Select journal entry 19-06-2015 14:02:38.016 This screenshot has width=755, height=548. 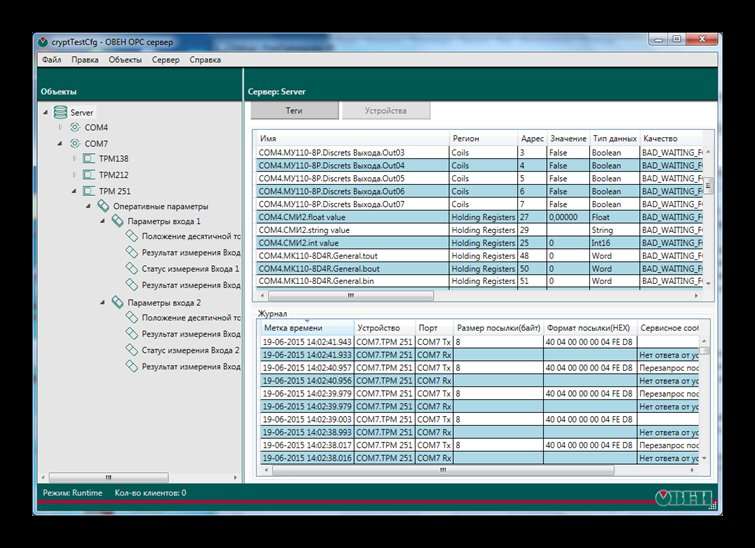(x=480, y=458)
